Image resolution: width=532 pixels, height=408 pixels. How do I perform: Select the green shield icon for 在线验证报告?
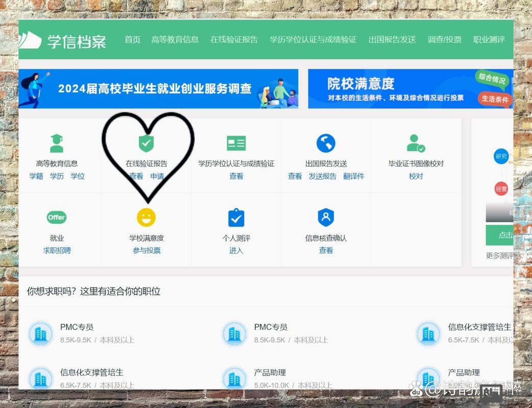pos(147,143)
